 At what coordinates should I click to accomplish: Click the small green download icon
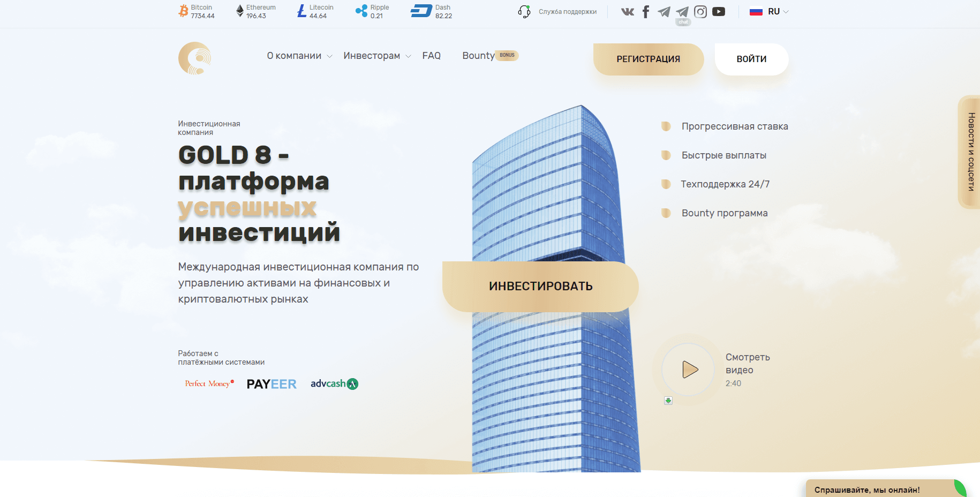click(x=668, y=401)
